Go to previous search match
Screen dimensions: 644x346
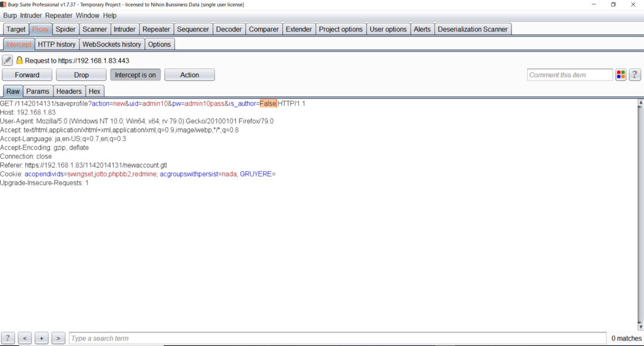click(x=25, y=338)
